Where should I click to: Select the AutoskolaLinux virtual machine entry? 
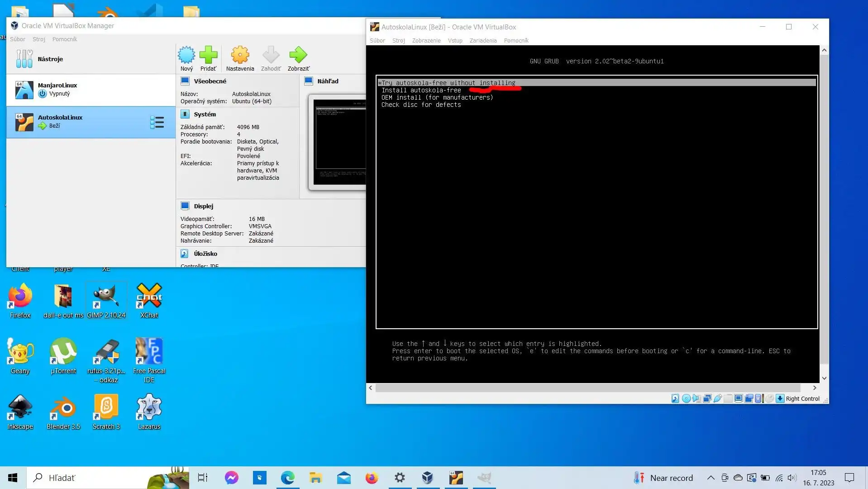(91, 122)
